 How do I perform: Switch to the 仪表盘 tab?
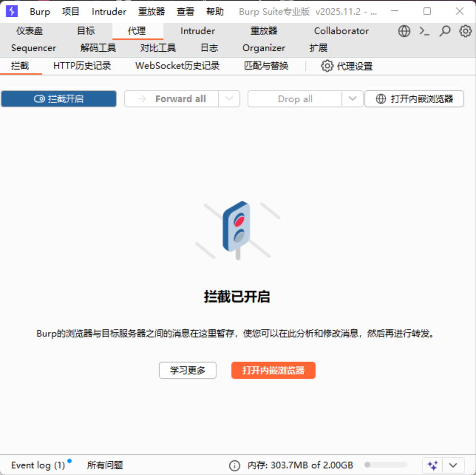pos(30,31)
